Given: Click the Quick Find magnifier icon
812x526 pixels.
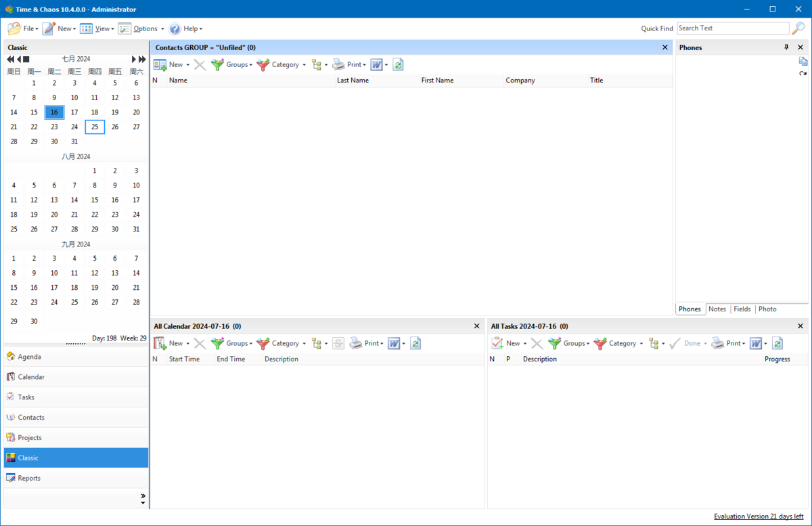Looking at the screenshot, I should coord(798,28).
